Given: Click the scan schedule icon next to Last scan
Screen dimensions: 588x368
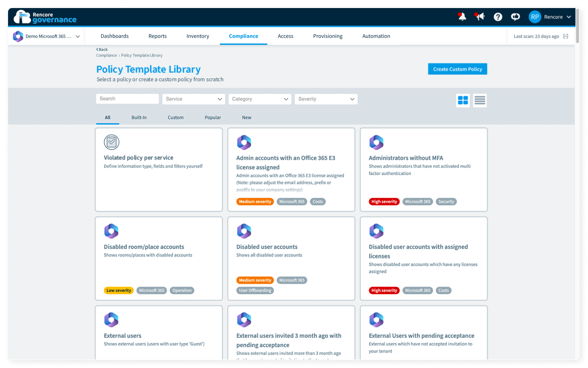Looking at the screenshot, I should tap(566, 36).
